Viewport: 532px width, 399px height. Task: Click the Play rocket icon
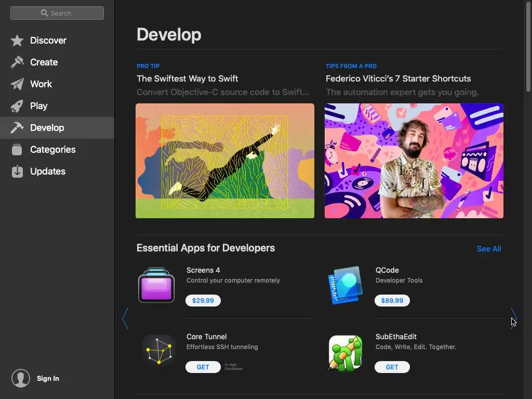(x=17, y=106)
